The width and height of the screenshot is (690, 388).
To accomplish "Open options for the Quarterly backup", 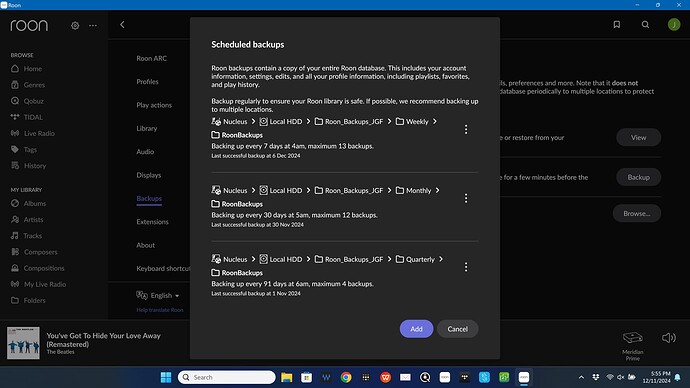I will click(x=466, y=267).
